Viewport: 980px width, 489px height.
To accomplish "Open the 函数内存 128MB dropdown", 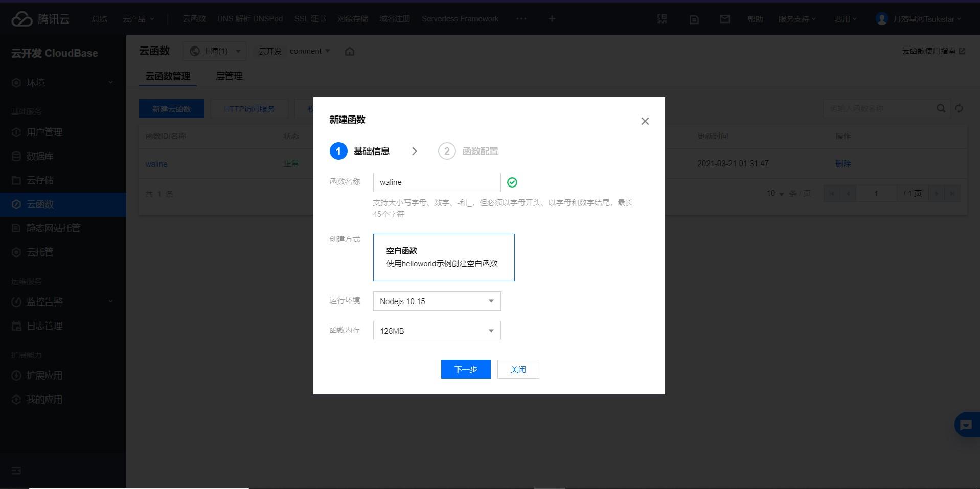I will 437,331.
